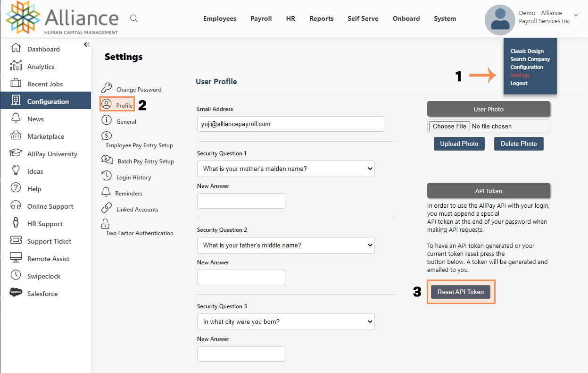Click the AllPay University graduation cap icon
The height and width of the screenshot is (373, 588).
click(x=16, y=153)
